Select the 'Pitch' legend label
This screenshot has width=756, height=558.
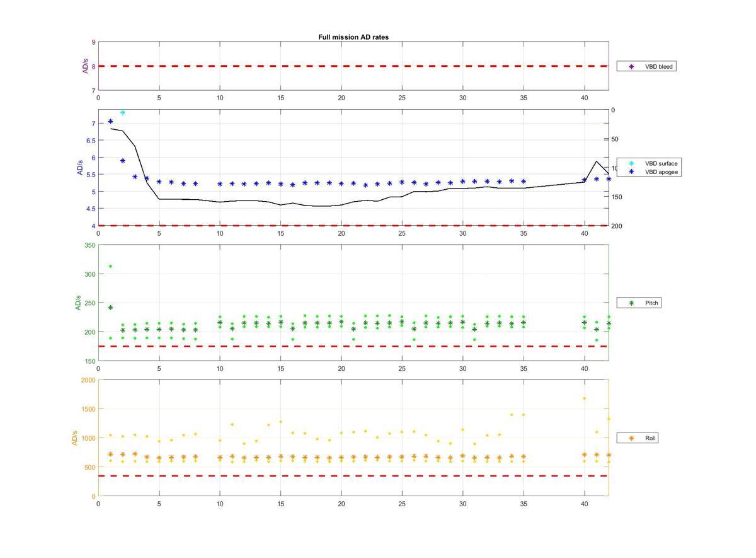coord(652,303)
